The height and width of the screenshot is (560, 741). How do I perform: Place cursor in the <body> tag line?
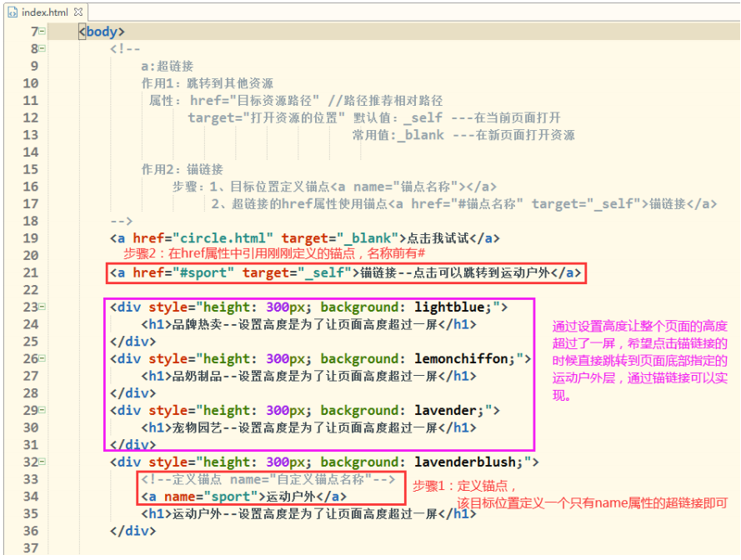click(x=102, y=32)
